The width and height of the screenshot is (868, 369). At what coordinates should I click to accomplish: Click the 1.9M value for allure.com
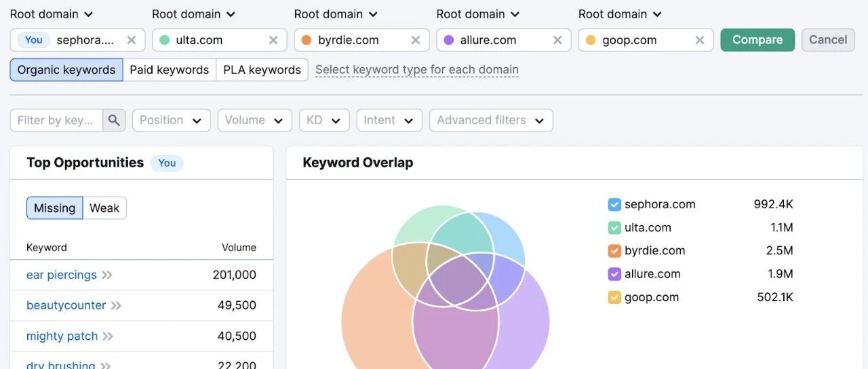click(x=780, y=274)
